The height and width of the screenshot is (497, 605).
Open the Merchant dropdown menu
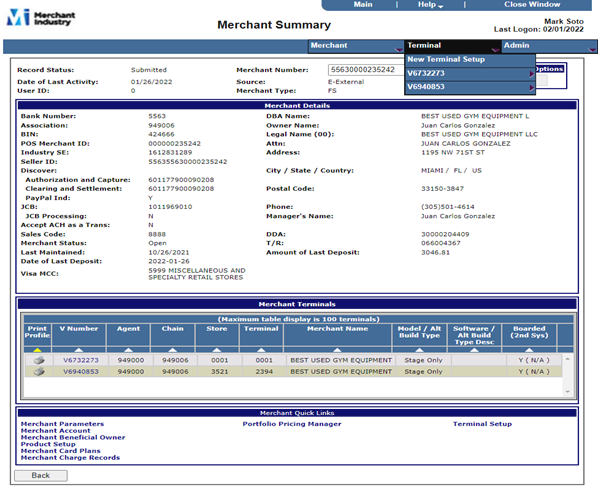click(x=356, y=46)
